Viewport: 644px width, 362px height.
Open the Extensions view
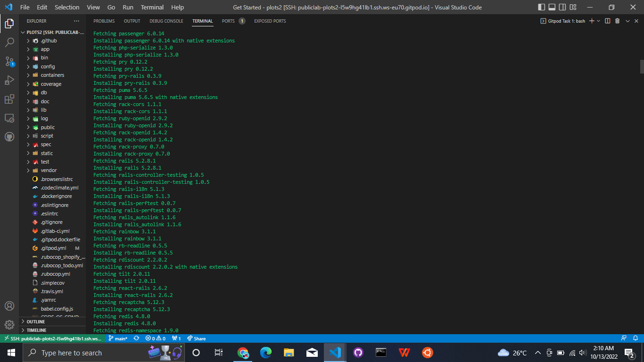tap(9, 99)
